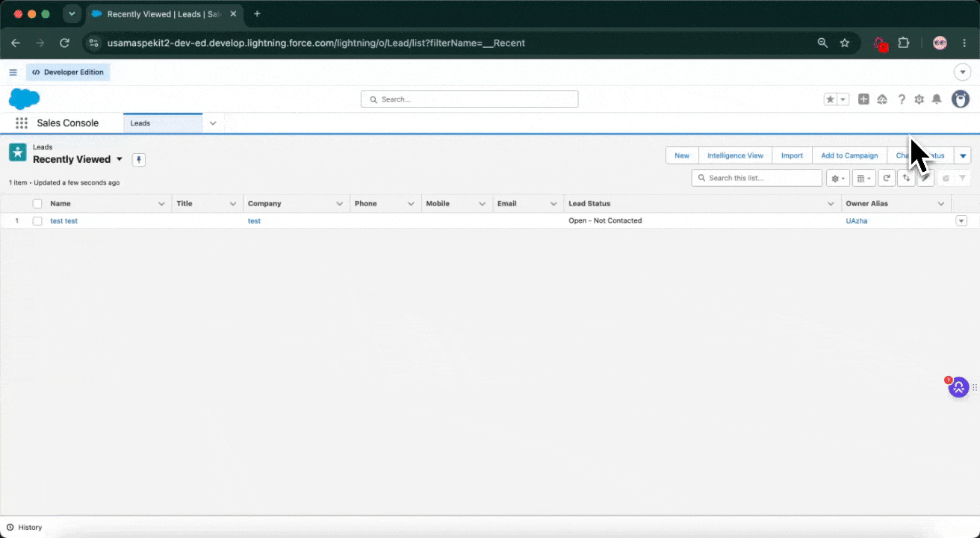Click the Salesforce cloud logo

point(24,99)
